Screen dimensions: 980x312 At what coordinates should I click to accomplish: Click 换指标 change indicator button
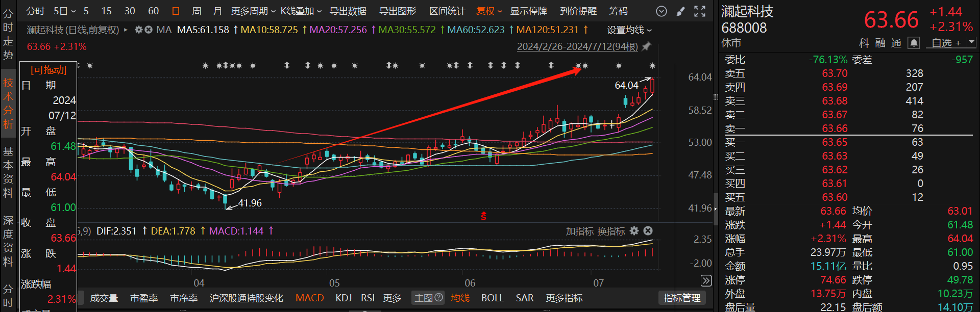[x=610, y=231]
